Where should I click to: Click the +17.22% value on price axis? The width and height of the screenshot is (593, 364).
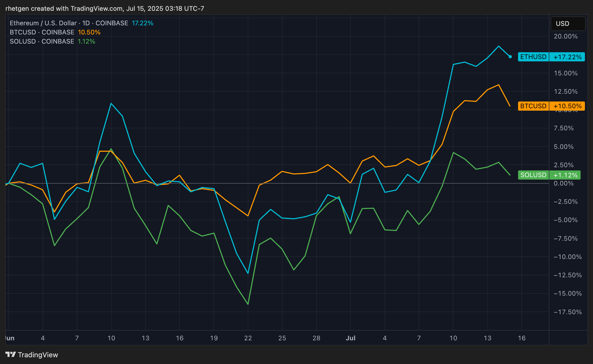click(x=567, y=57)
